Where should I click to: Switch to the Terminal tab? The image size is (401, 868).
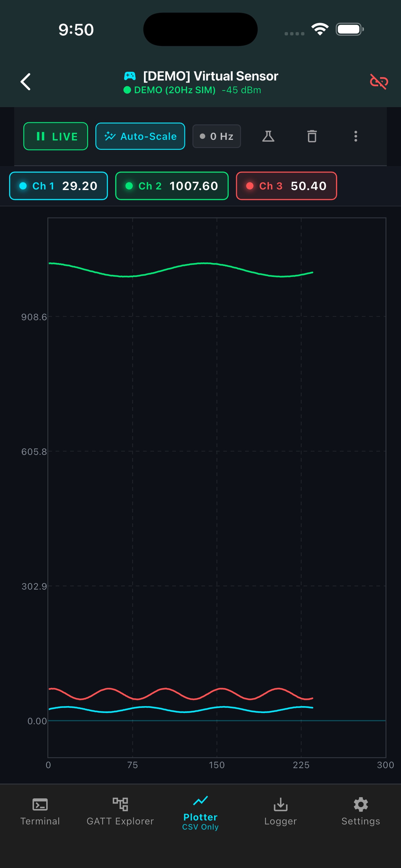[40, 812]
